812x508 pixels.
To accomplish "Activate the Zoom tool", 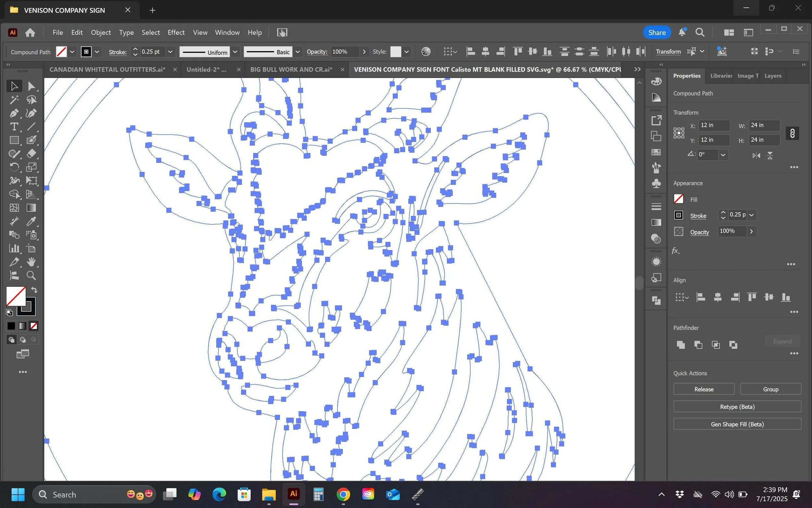I will [x=31, y=276].
